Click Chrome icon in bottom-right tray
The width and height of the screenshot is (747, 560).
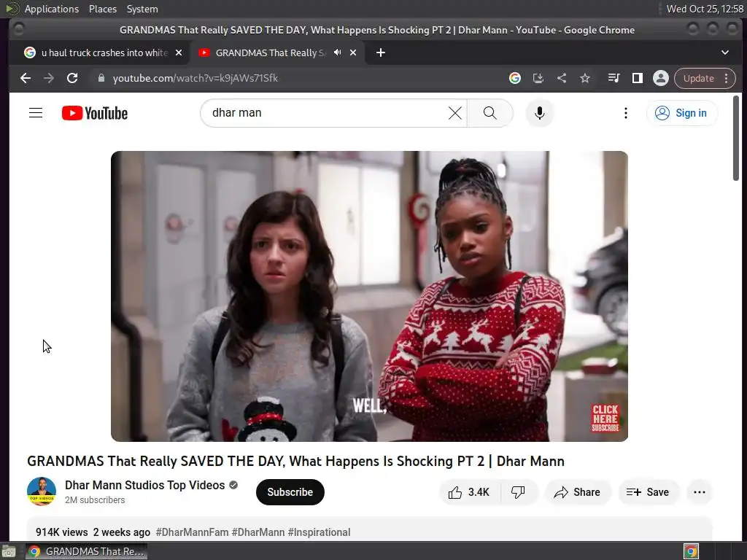tap(691, 552)
